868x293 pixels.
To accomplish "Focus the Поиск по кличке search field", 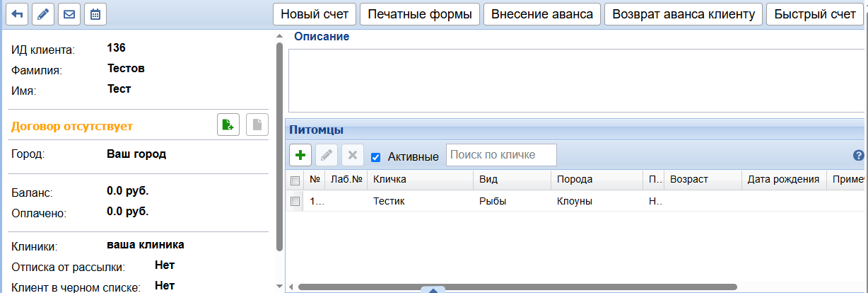I will click(501, 155).
